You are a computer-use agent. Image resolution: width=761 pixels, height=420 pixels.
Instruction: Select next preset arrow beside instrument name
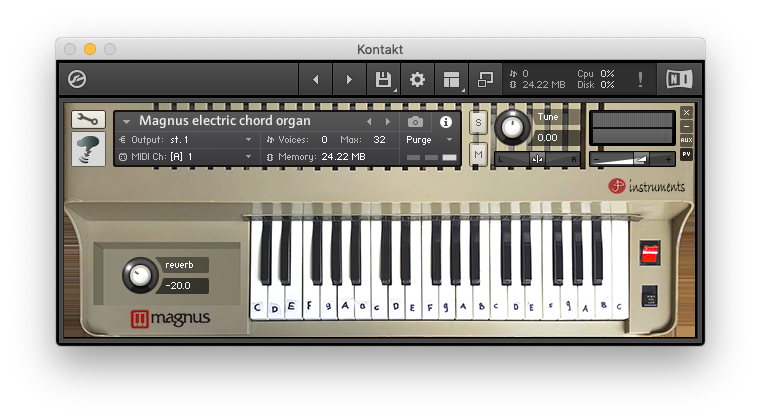[x=387, y=122]
